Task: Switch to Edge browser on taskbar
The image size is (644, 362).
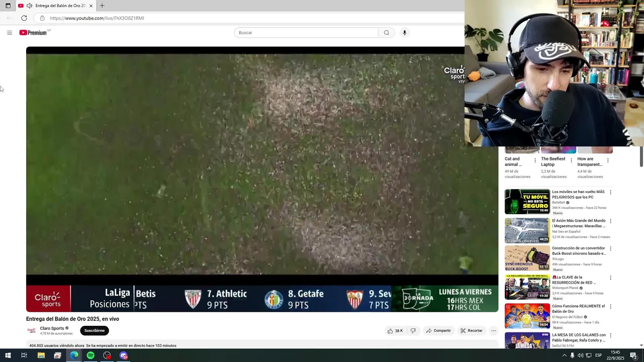Action: [74, 355]
